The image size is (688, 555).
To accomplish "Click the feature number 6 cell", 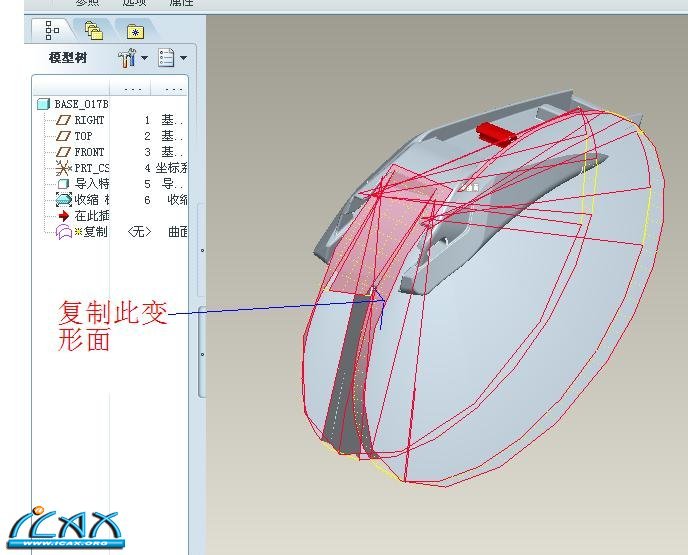I will click(x=147, y=200).
